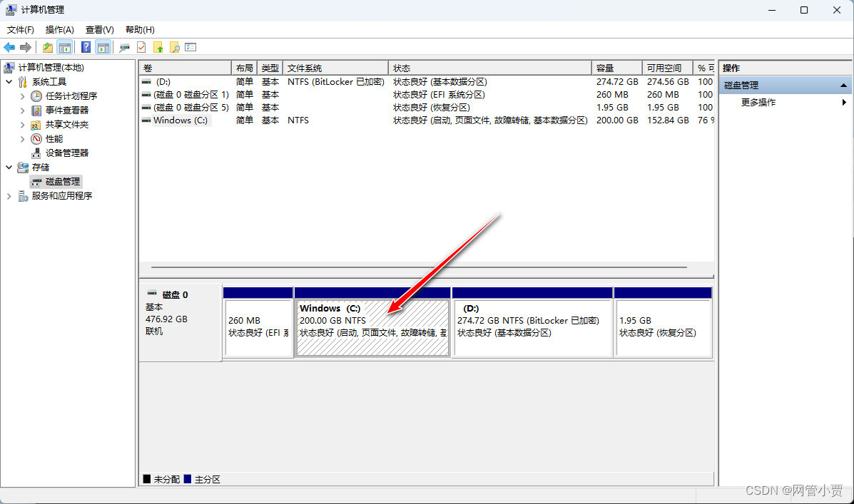The image size is (854, 504).
Task: Click the disk icon beside 磁盘 0 label
Action: click(152, 293)
